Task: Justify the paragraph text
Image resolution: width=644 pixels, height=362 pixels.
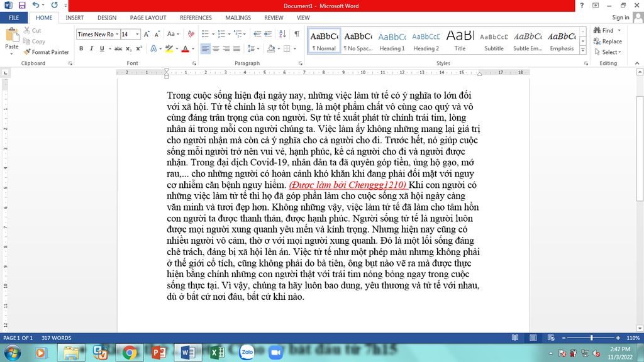Action: click(236, 48)
